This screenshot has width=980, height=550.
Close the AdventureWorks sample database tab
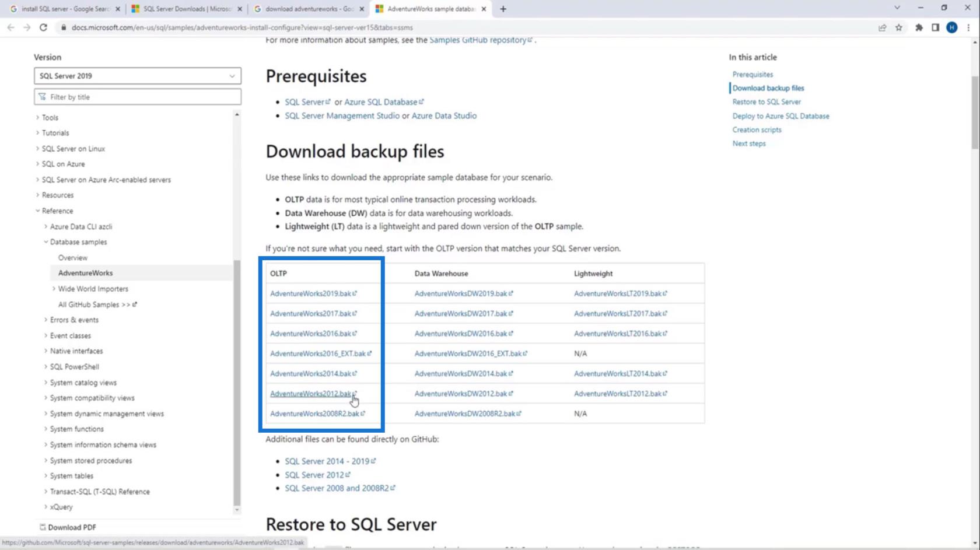click(484, 9)
